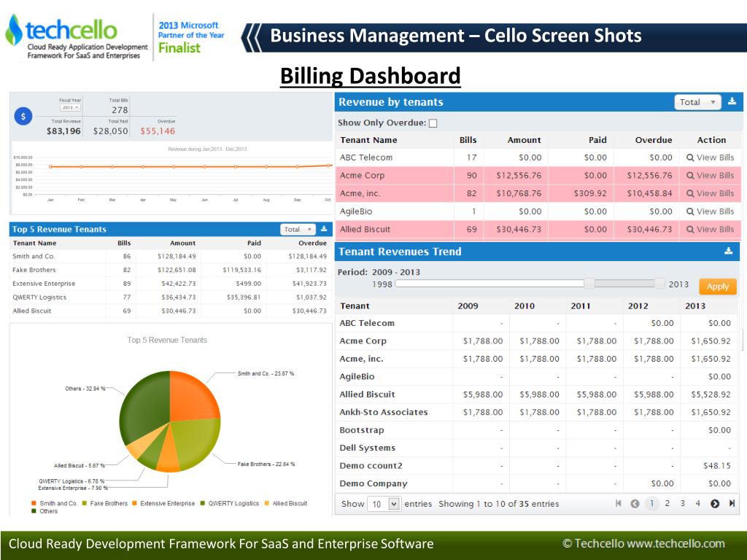
Task: Select page 1 in pagination
Action: pyautogui.click(x=651, y=503)
